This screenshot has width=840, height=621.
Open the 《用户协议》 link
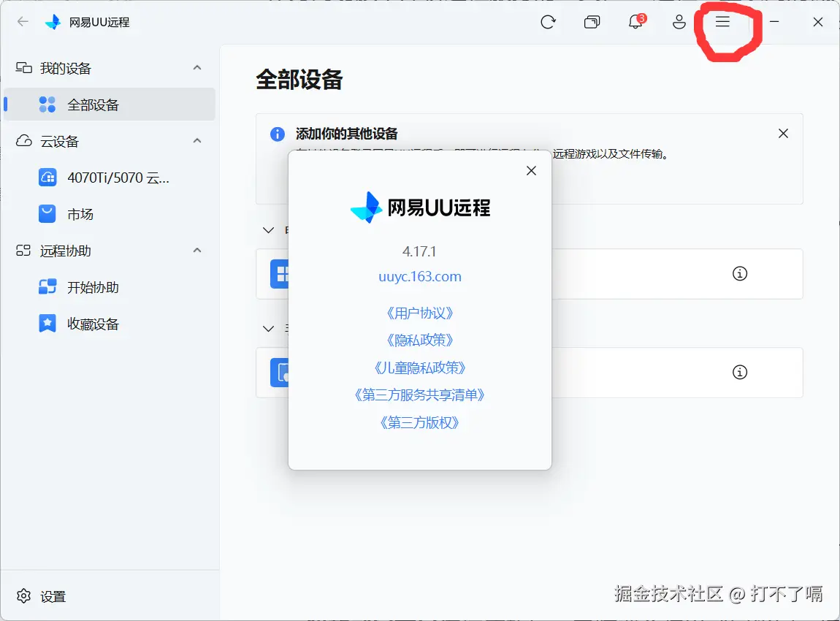pos(420,313)
